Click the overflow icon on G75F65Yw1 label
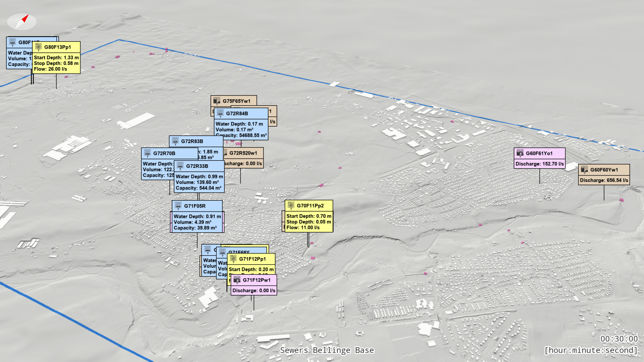 click(x=217, y=101)
